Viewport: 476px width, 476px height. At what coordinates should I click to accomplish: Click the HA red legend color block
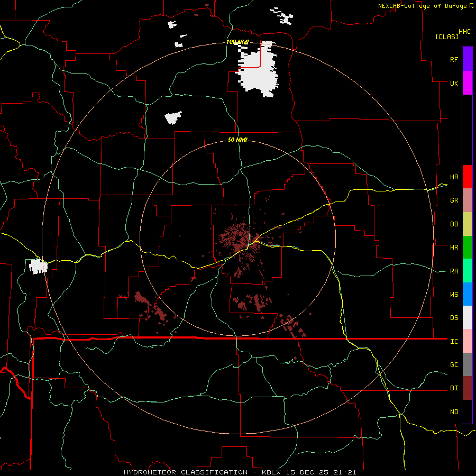pyautogui.click(x=467, y=177)
